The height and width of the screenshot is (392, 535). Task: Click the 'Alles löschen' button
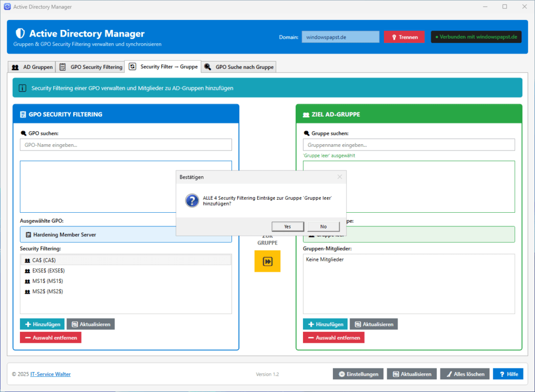click(464, 374)
